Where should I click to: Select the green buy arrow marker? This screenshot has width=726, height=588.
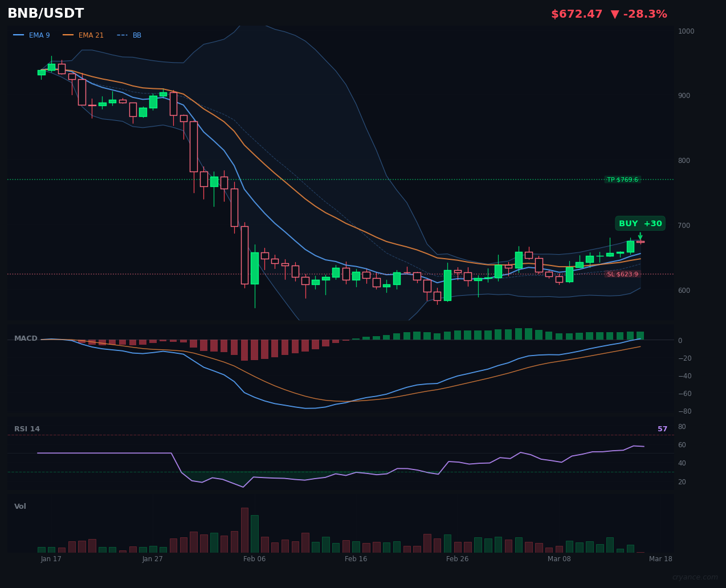[x=640, y=235]
